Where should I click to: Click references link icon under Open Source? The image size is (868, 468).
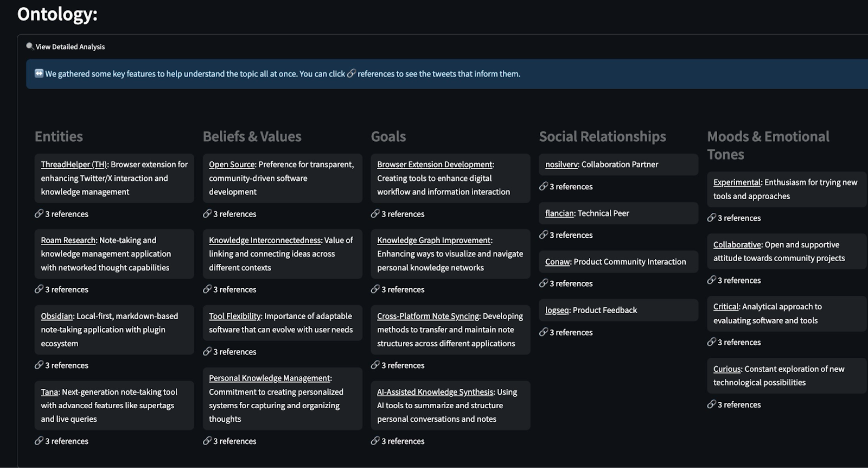point(207,214)
